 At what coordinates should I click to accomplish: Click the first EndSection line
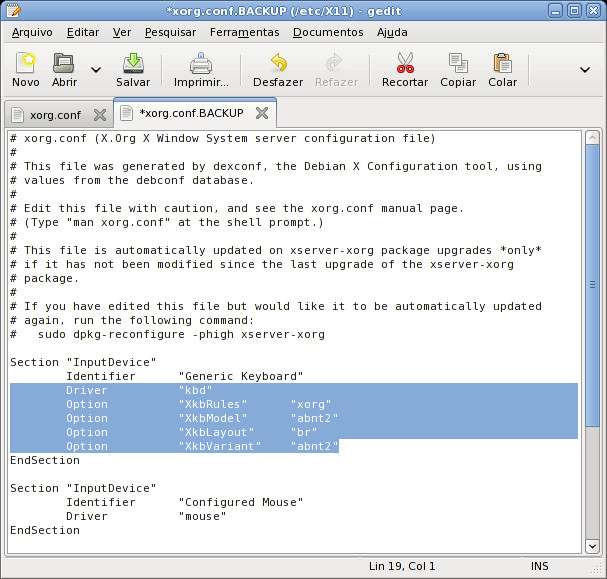(45, 460)
